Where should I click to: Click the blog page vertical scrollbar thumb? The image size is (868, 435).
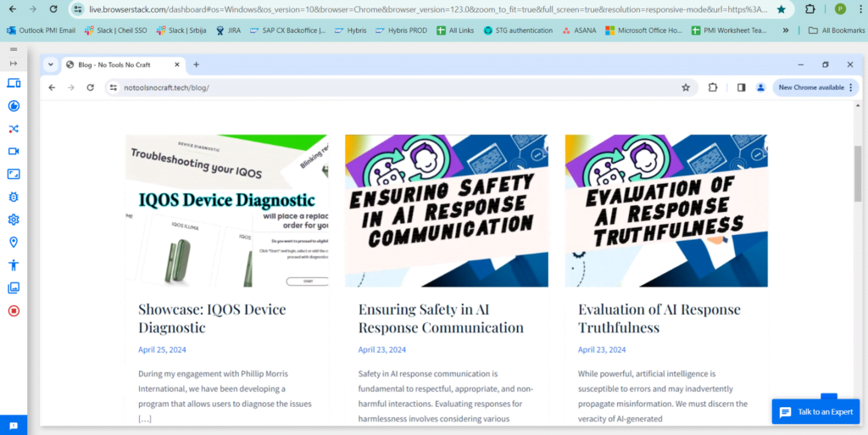(858, 175)
